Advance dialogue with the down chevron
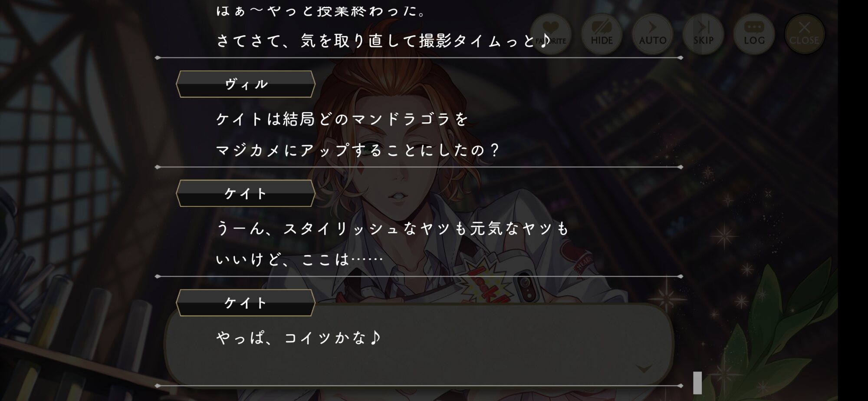The height and width of the screenshot is (401, 868). (x=644, y=368)
